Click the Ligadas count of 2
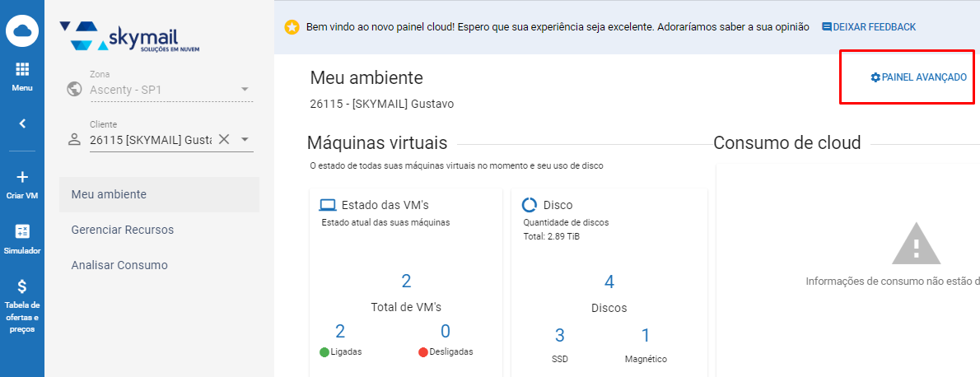The width and height of the screenshot is (980, 377). [x=340, y=332]
